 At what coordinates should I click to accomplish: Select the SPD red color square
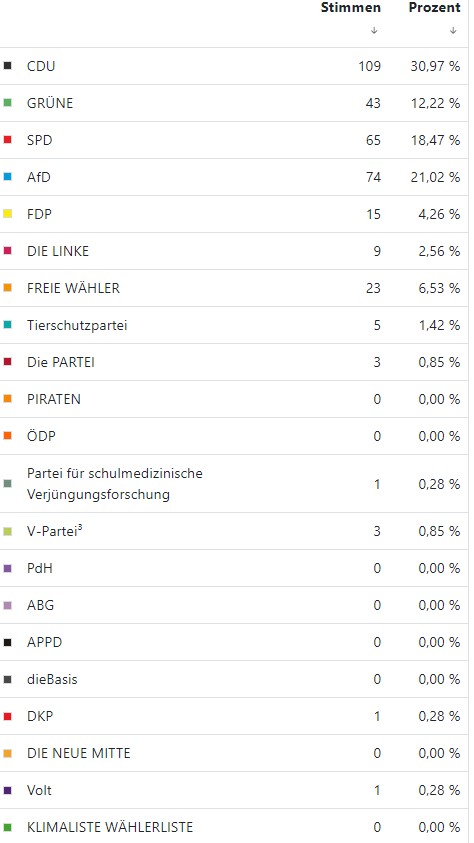coord(8,140)
